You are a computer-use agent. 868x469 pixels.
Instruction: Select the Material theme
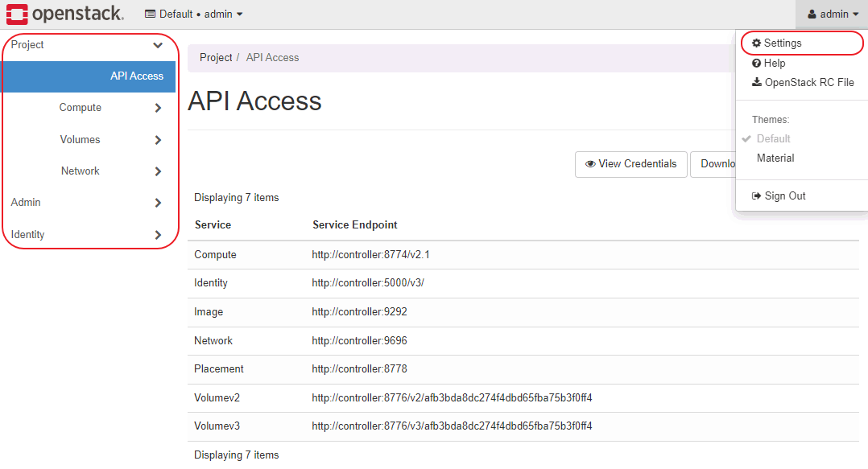click(x=775, y=158)
